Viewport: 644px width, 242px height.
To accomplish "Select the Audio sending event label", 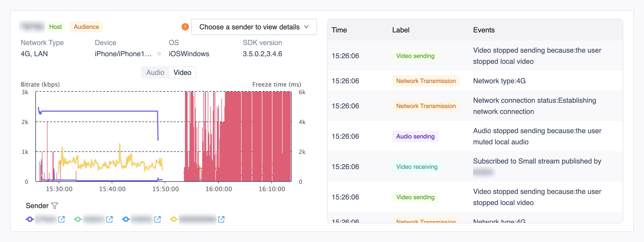I will click(x=415, y=136).
